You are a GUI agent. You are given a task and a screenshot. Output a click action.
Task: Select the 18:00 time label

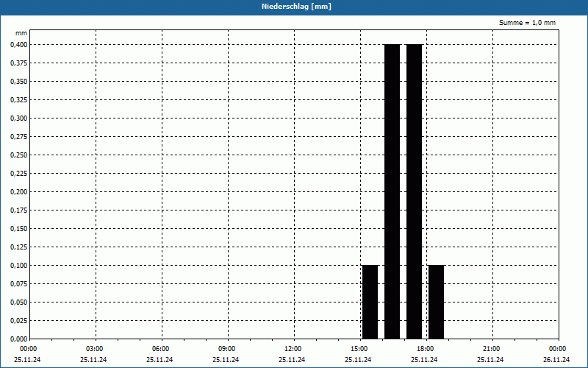coord(426,349)
